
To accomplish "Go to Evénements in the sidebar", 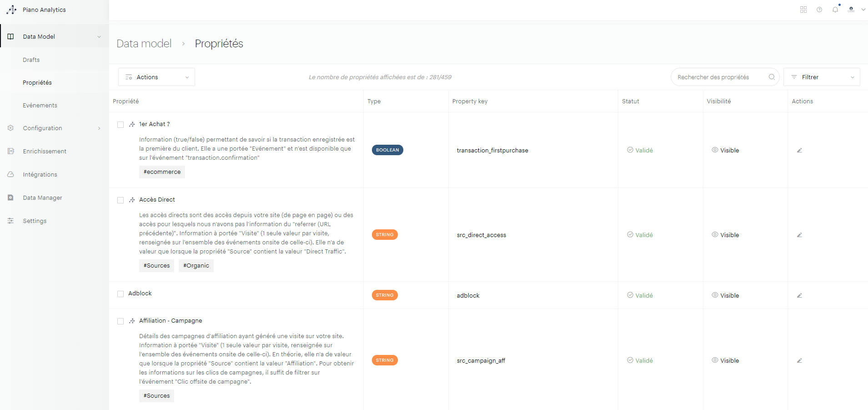I will pyautogui.click(x=40, y=106).
